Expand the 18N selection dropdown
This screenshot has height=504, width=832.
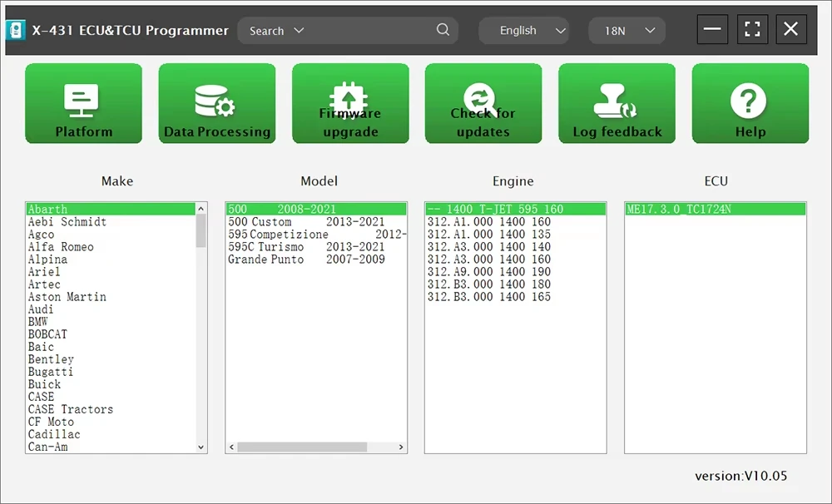coord(626,31)
